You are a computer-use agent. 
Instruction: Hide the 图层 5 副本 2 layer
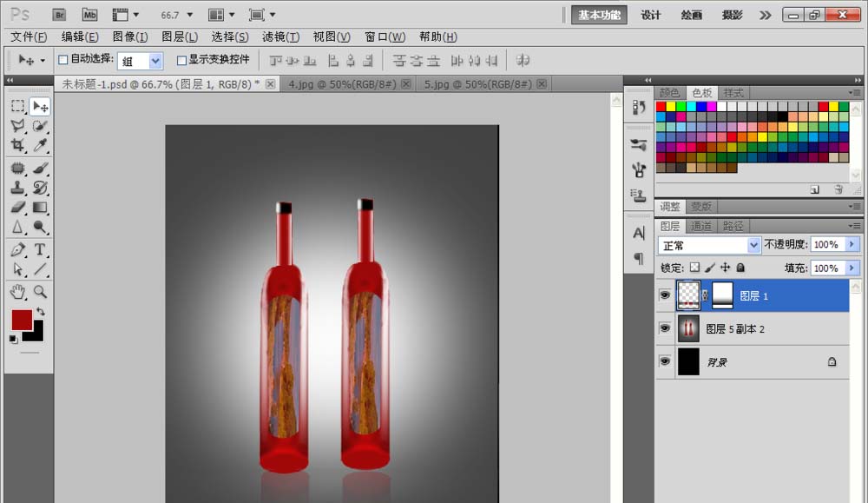coord(665,328)
